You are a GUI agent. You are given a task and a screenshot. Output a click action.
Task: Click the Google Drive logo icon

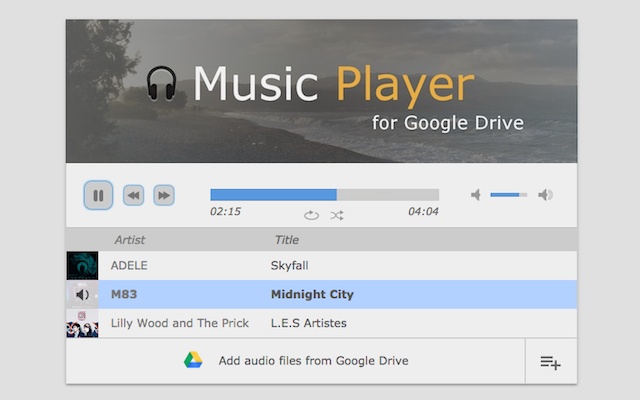click(x=193, y=360)
